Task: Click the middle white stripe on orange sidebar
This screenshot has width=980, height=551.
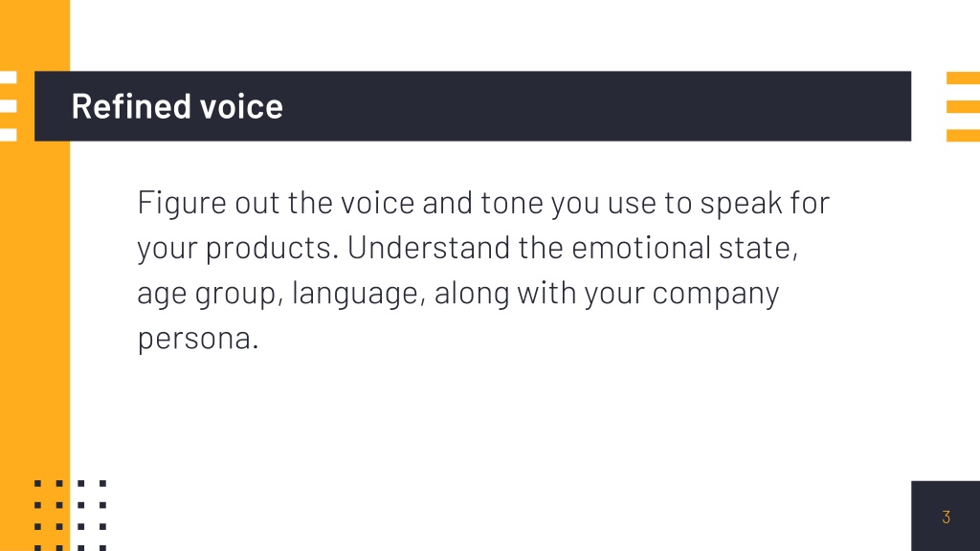Action: coord(8,107)
